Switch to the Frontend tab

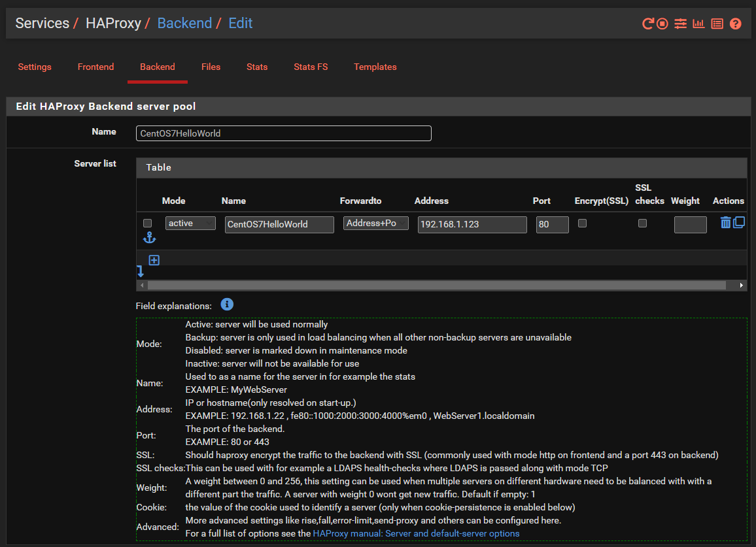click(x=96, y=67)
